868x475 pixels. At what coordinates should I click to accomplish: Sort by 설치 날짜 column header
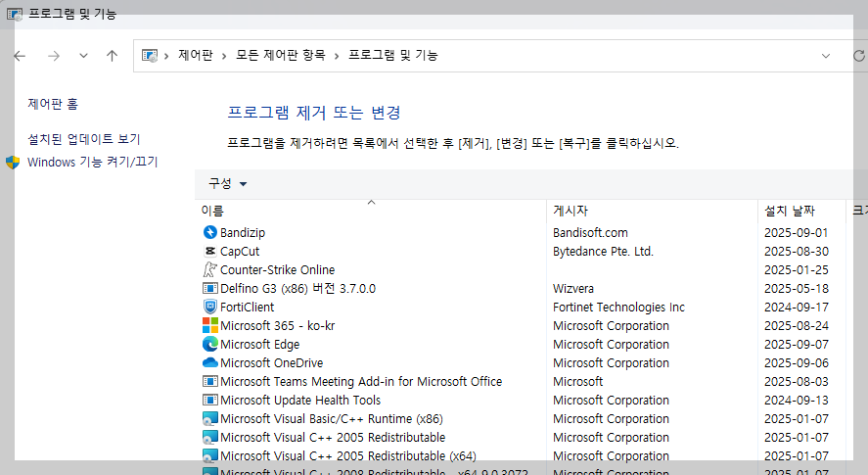[x=801, y=211]
